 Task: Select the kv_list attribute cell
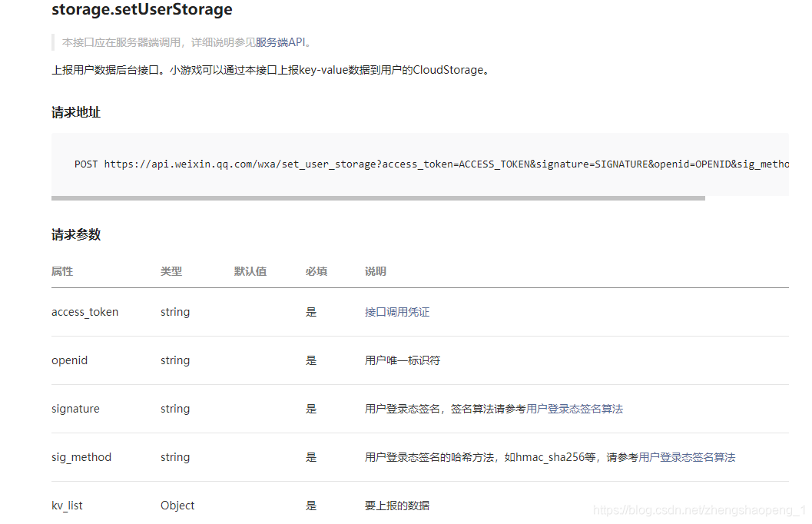[67, 506]
